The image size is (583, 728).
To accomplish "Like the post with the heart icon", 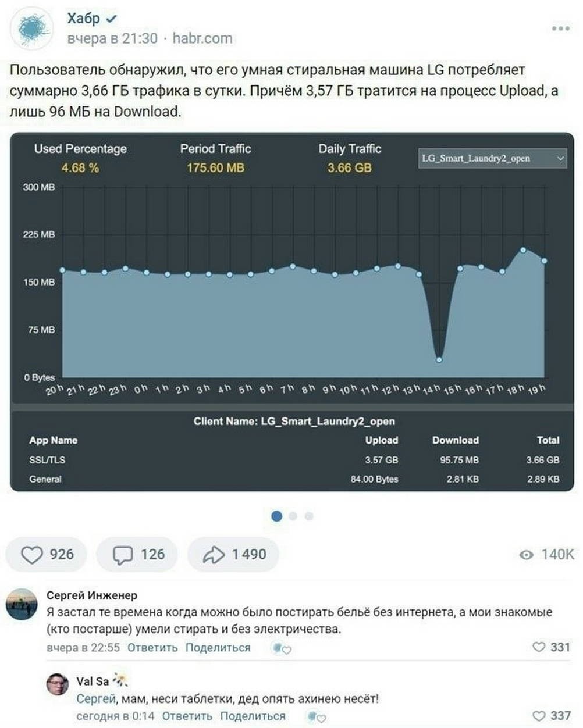I will tap(31, 555).
